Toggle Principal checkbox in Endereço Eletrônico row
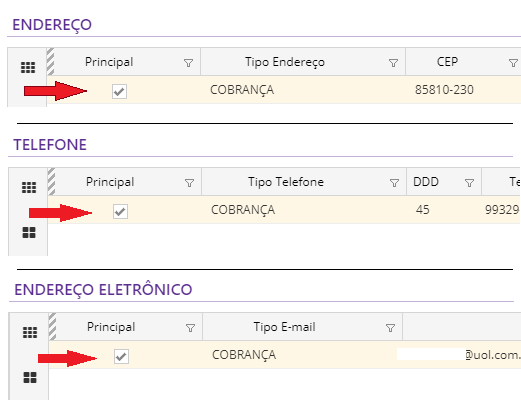This screenshot has width=521, height=413. coord(121,356)
